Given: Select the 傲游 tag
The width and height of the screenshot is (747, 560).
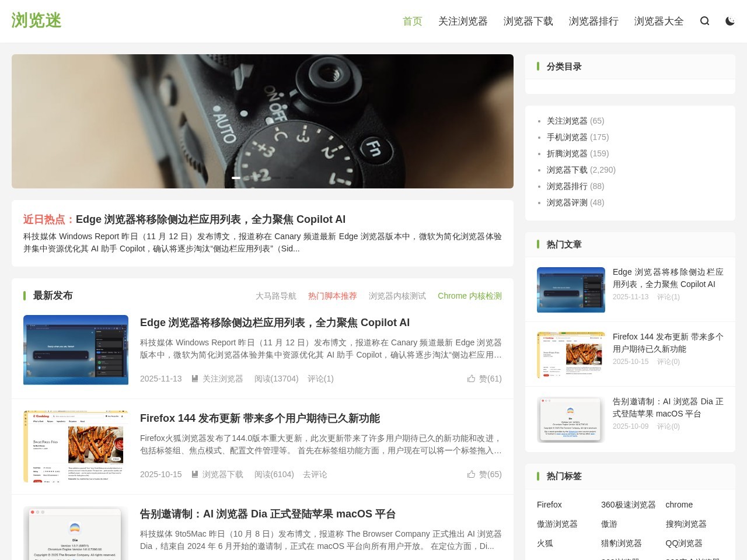Looking at the screenshot, I should [609, 524].
